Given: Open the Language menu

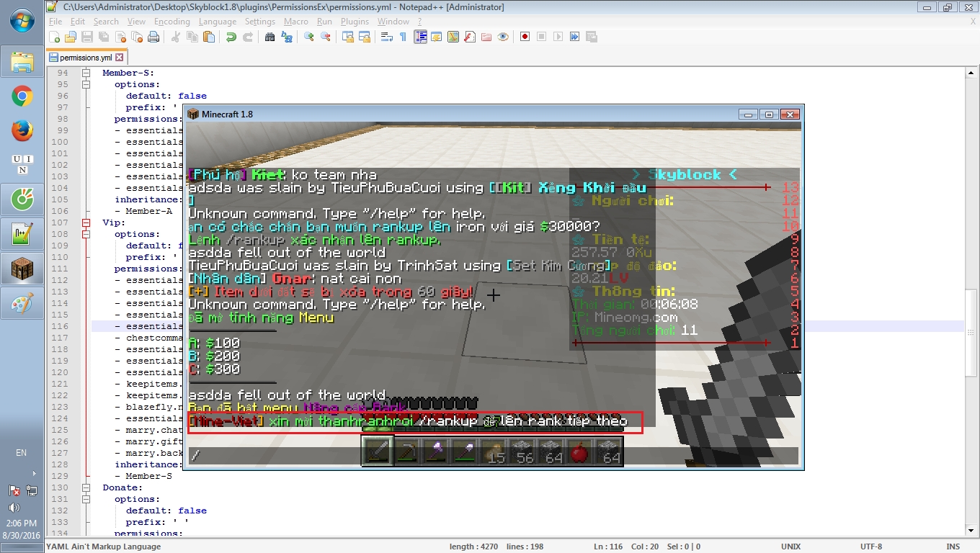Looking at the screenshot, I should [218, 22].
